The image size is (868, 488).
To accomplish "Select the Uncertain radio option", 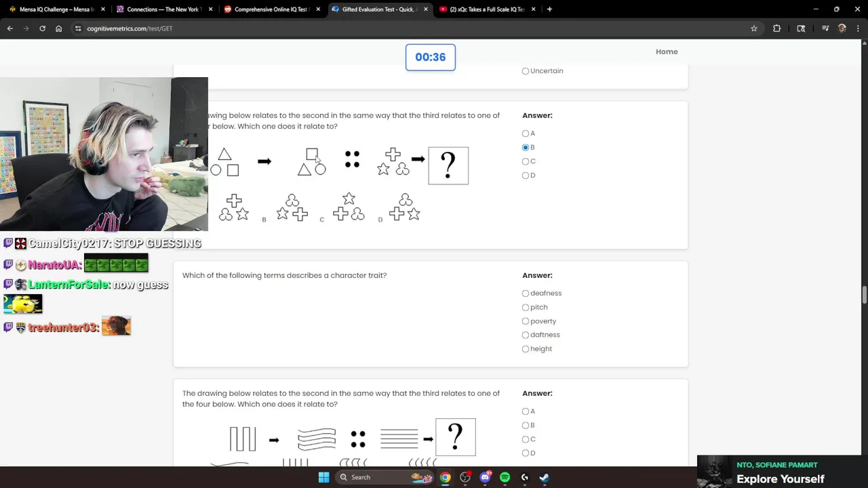I will 526,71.
